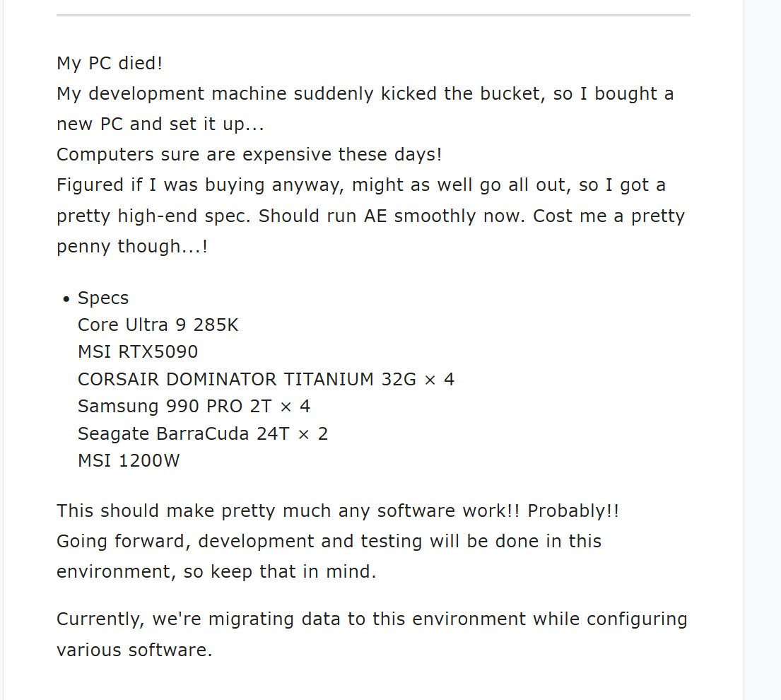The height and width of the screenshot is (700, 781).
Task: Click the word "AE" in the paragraph
Action: tap(376, 216)
